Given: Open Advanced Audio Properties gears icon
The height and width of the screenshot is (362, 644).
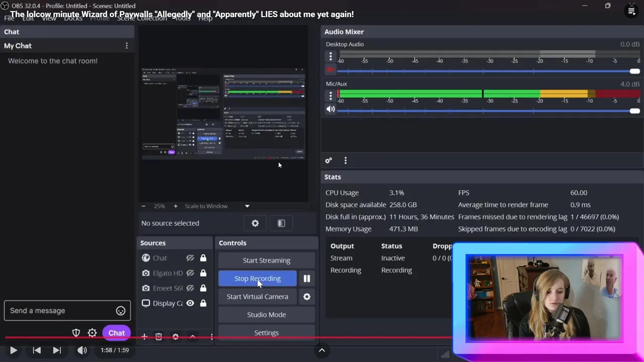Looking at the screenshot, I should coord(329,160).
